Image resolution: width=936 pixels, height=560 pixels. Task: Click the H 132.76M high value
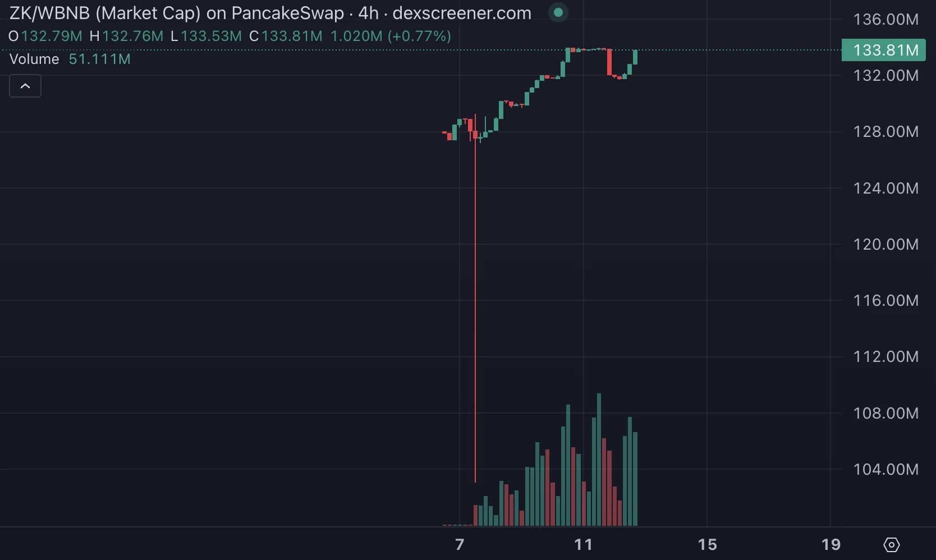pos(126,36)
